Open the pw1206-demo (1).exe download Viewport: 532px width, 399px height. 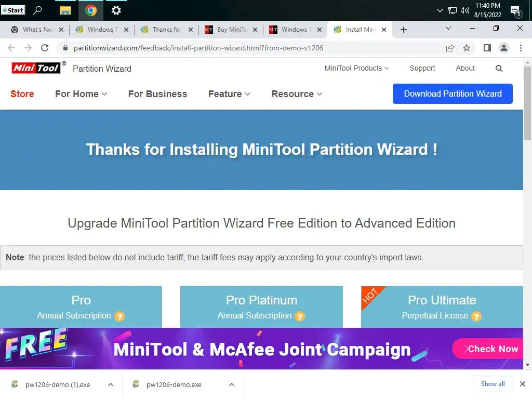pos(58,384)
